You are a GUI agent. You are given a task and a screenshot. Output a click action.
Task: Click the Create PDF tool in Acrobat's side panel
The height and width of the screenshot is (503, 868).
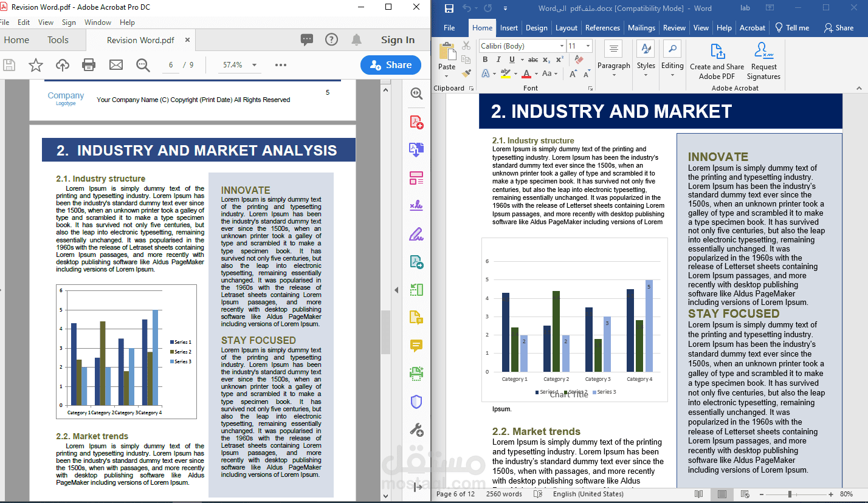tap(416, 121)
